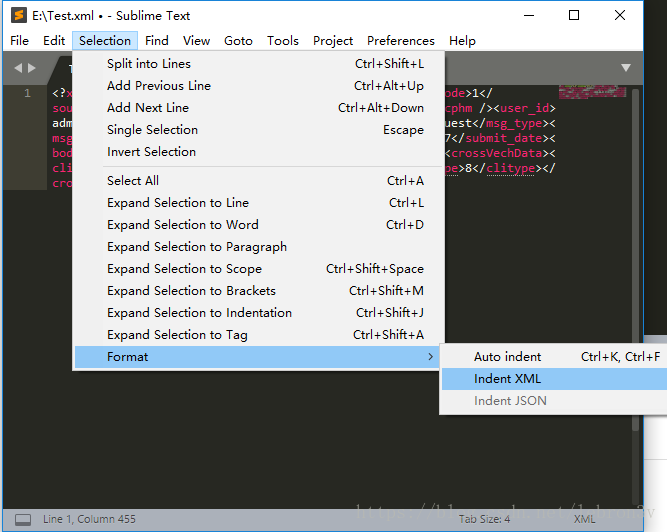Image resolution: width=667 pixels, height=532 pixels.
Task: Choose Select All
Action: 259,181
